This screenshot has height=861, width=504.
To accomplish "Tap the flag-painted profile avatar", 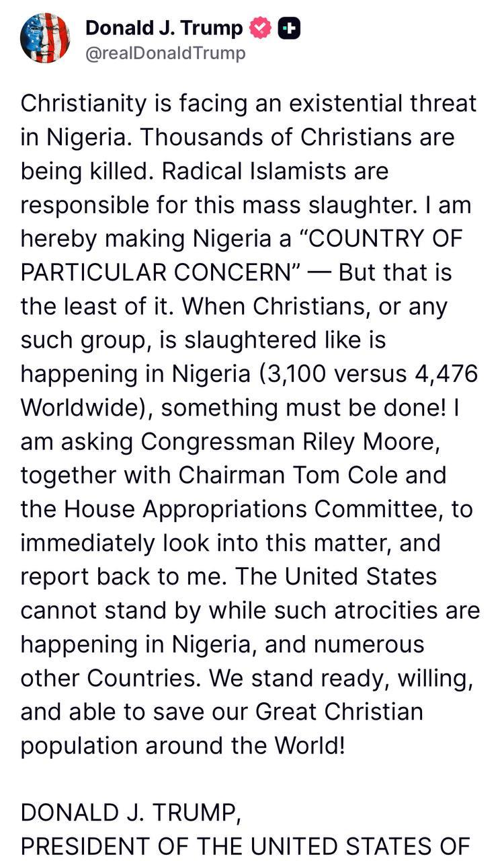I will pyautogui.click(x=46, y=37).
